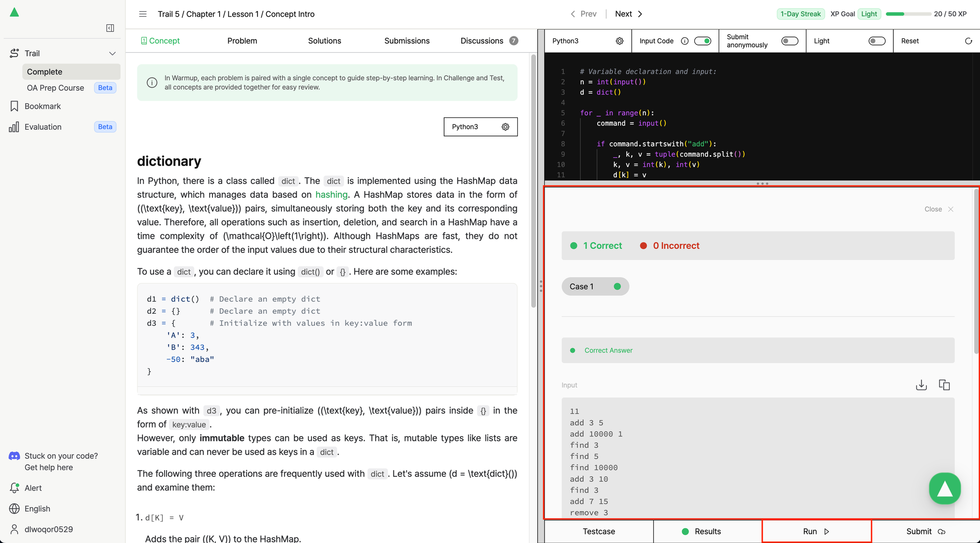Click the Concept tab book icon
980x543 pixels.
144,41
